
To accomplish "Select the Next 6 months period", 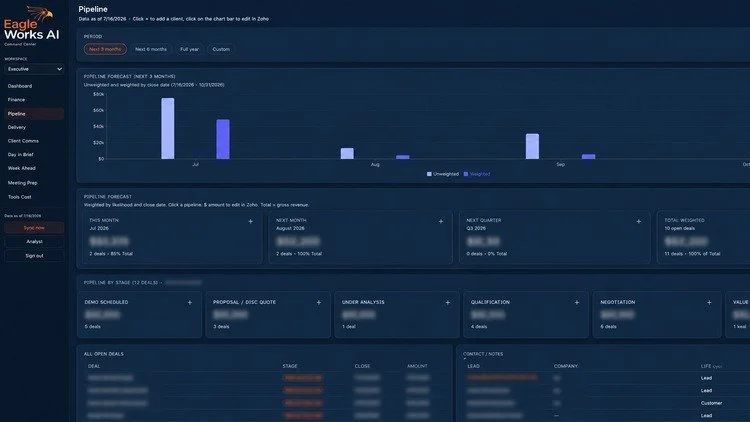I will 151,49.
